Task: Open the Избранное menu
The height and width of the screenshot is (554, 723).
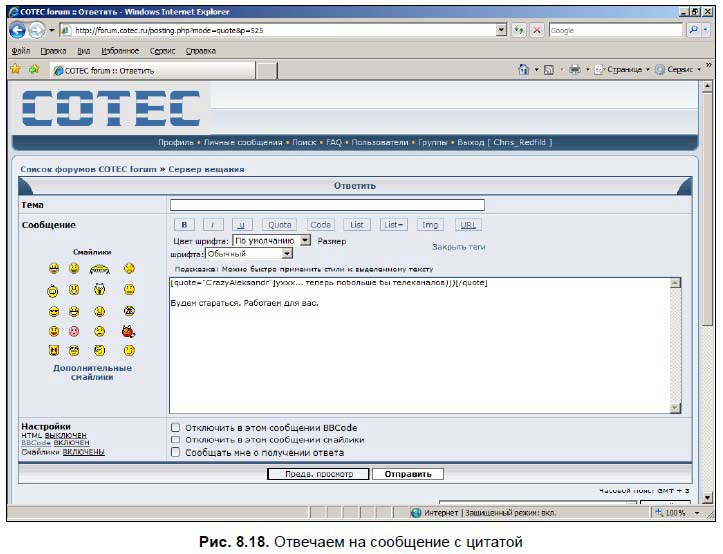Action: (x=120, y=51)
